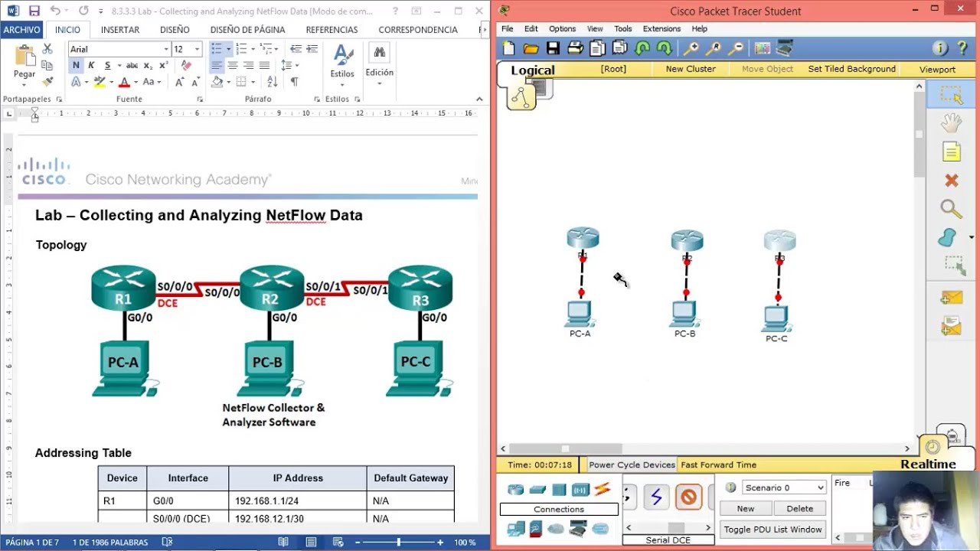980x551 pixels.
Task: Toggle strikethrough abc in Word
Action: pos(132,66)
